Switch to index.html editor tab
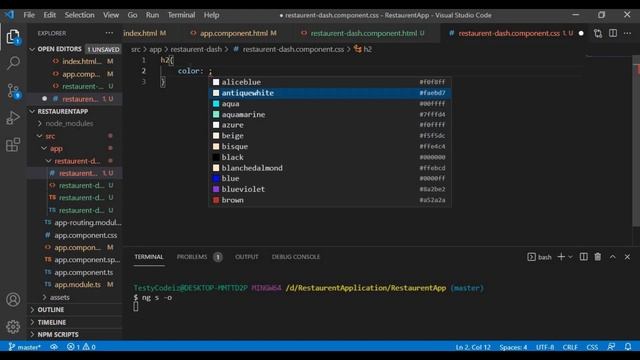 145,33
